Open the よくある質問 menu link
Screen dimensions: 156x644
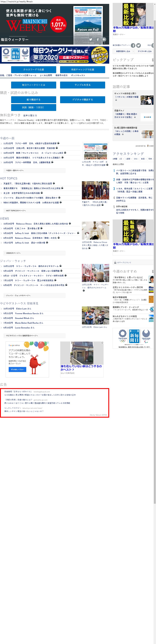pos(46,75)
